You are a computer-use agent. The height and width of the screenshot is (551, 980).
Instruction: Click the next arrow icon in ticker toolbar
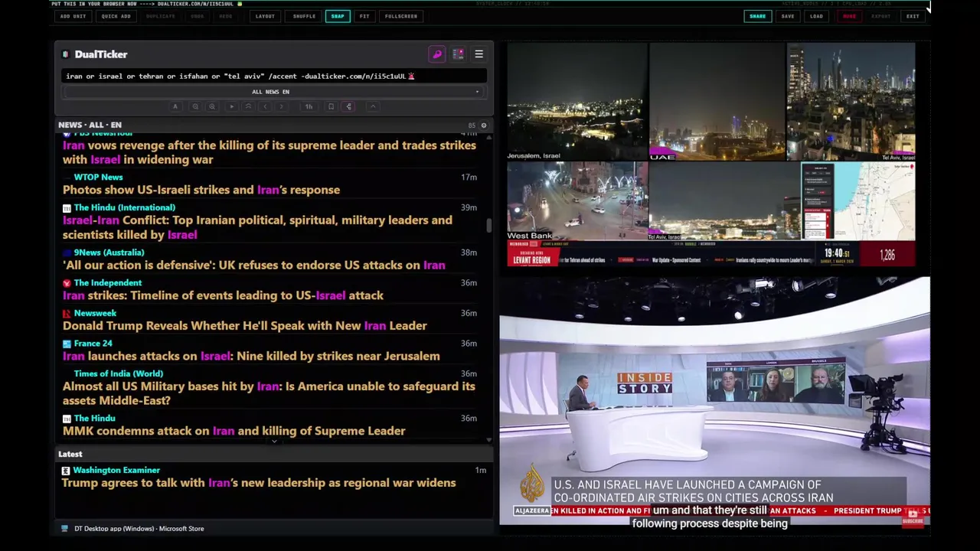pos(282,106)
